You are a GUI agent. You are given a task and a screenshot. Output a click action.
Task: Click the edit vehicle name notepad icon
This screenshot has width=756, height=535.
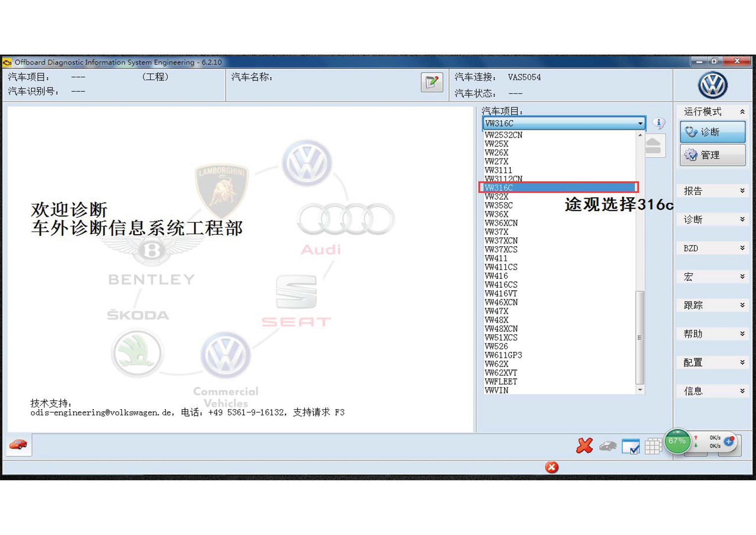432,82
